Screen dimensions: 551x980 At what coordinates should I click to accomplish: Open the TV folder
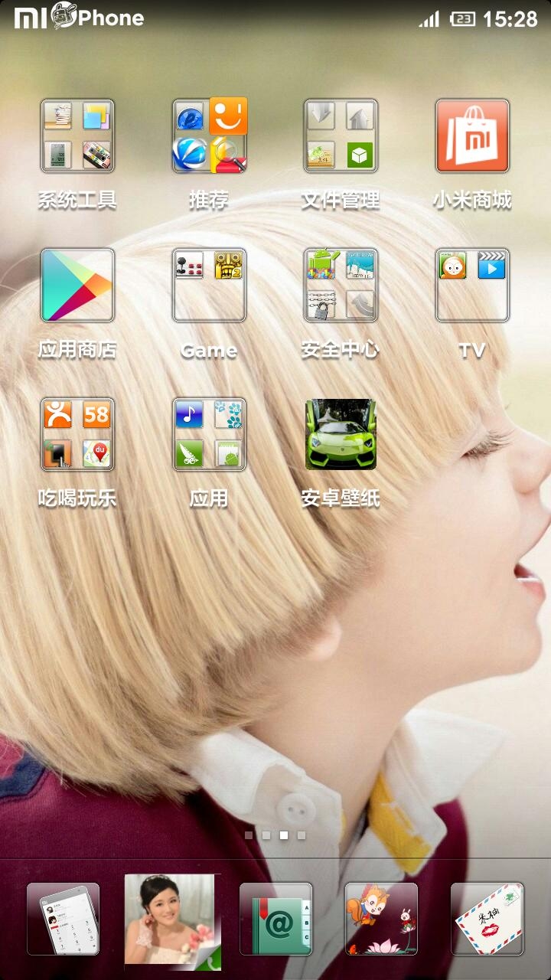pos(472,285)
